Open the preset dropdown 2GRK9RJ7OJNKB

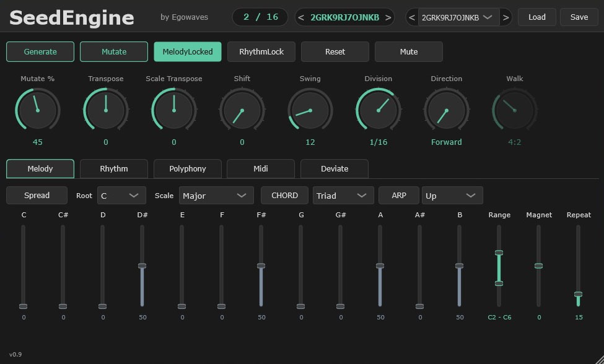[x=458, y=18]
